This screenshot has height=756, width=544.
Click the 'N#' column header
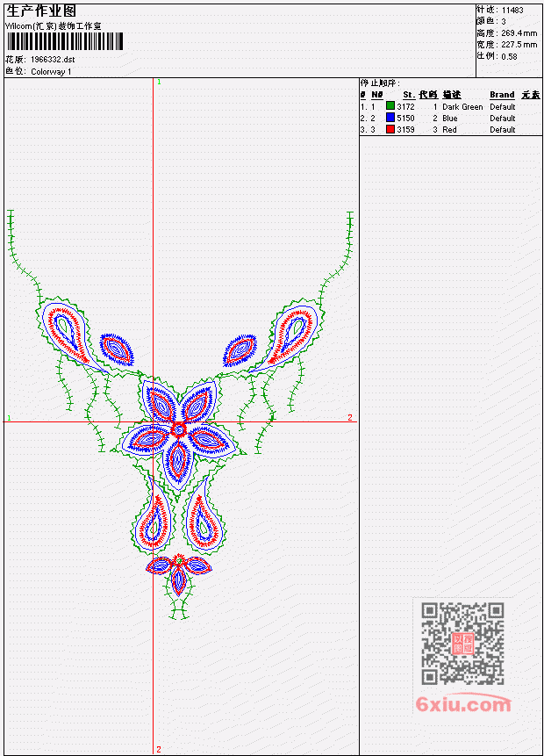376,95
